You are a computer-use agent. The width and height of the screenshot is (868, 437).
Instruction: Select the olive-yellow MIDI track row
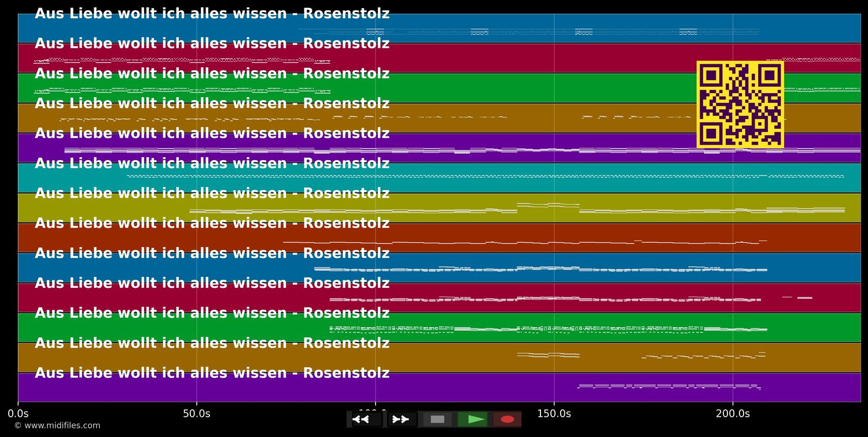439,208
